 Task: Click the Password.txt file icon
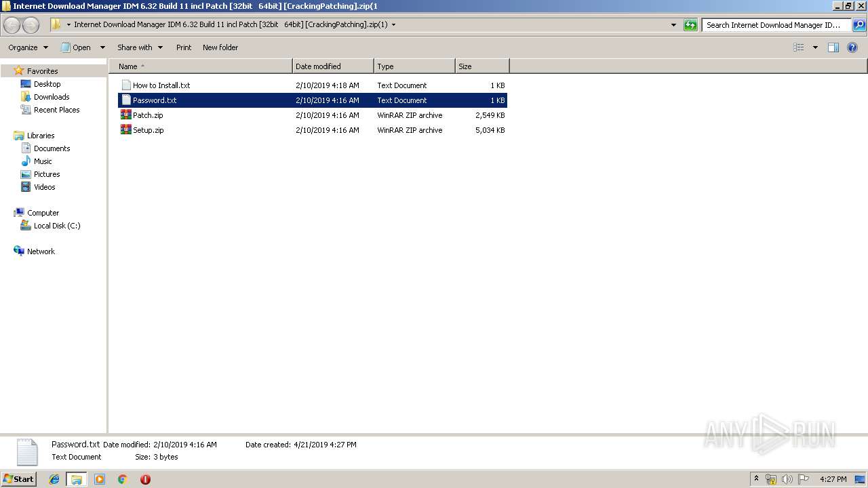point(125,100)
